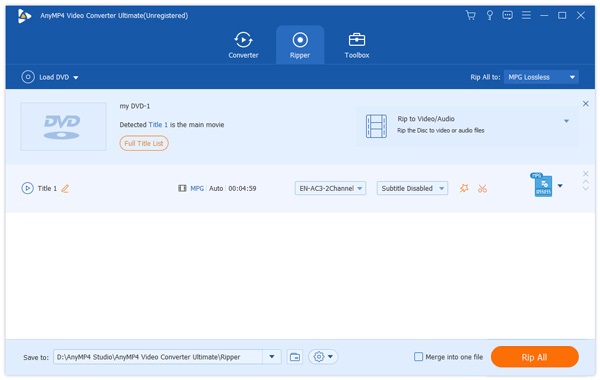Expand the Rip to Video/Audio mode dropdown
600x380 pixels.
click(566, 121)
